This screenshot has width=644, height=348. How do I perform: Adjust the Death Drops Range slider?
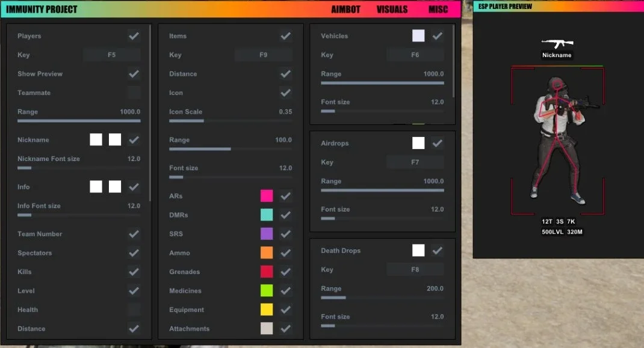[x=382, y=298]
